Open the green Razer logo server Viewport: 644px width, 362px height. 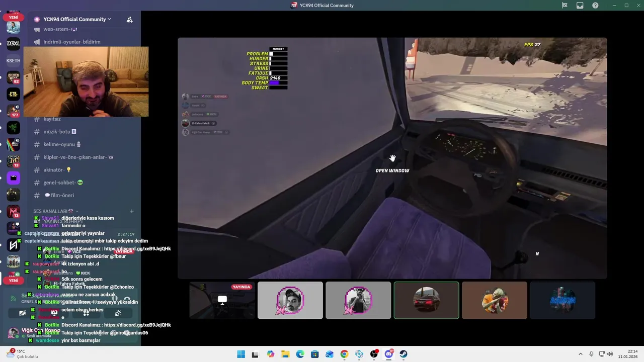[x=14, y=128]
